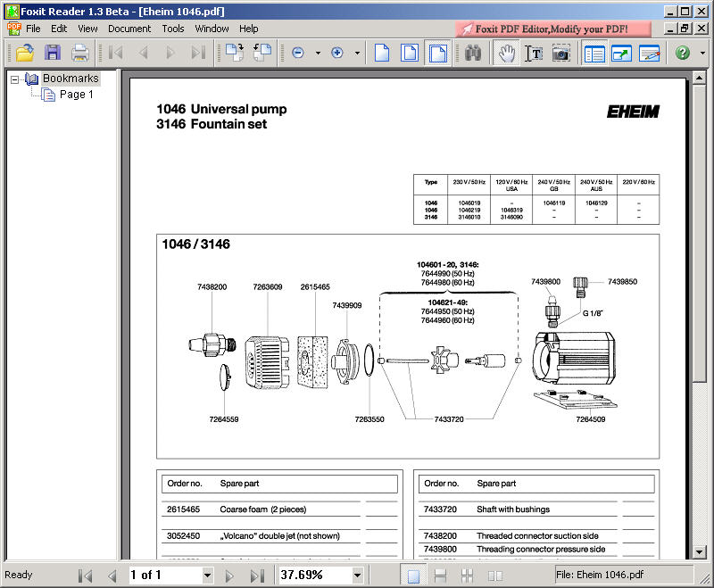Open the PDF editor annotation tool icon

coord(650,53)
